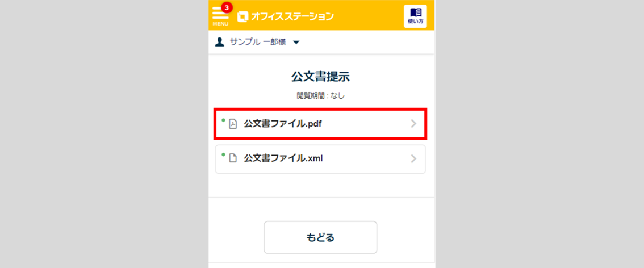The height and width of the screenshot is (268, 644).
Task: Click the user silhouette profile icon
Action: point(220,42)
